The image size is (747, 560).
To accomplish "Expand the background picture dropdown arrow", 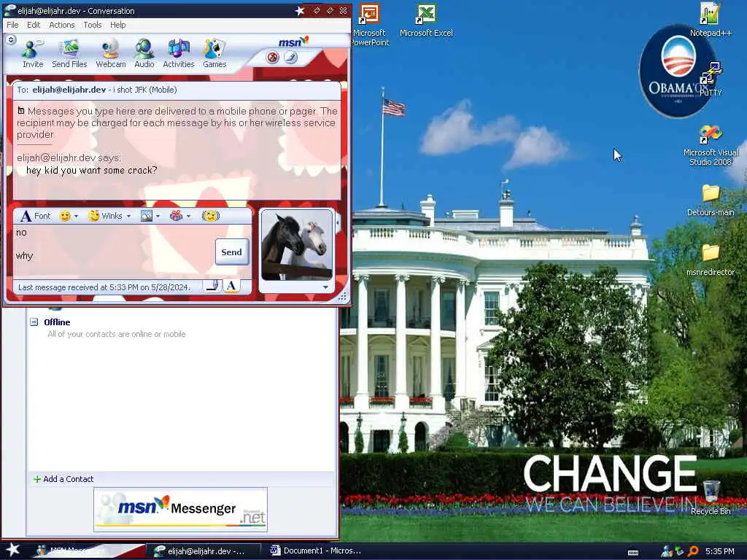I will tap(158, 216).
